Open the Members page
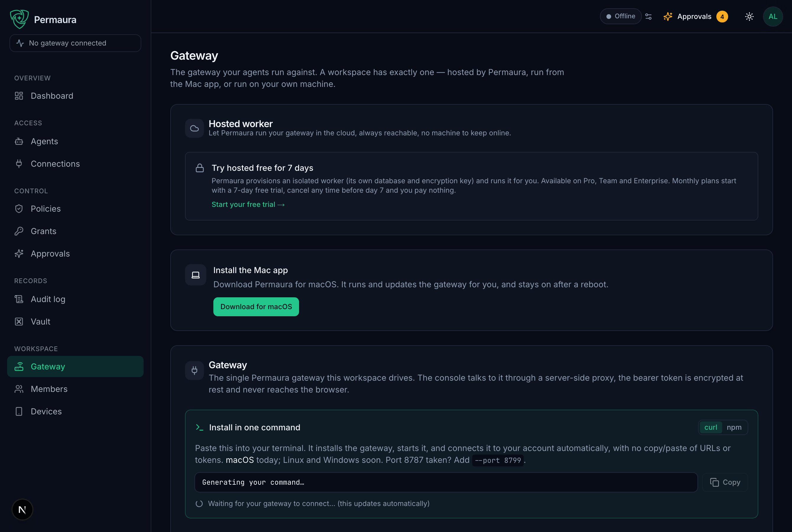This screenshot has height=532, width=792. click(75, 389)
